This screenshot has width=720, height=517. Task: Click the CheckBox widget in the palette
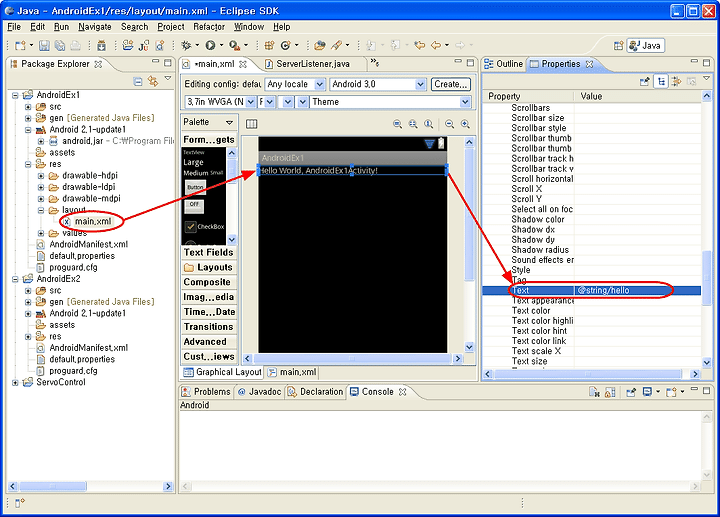tap(205, 226)
